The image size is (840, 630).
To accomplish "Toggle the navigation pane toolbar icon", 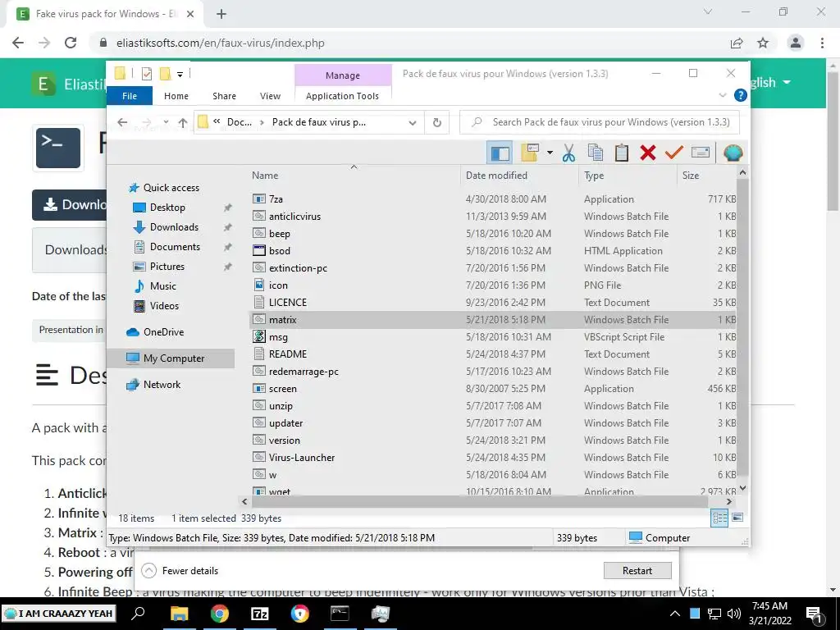I will (x=500, y=153).
